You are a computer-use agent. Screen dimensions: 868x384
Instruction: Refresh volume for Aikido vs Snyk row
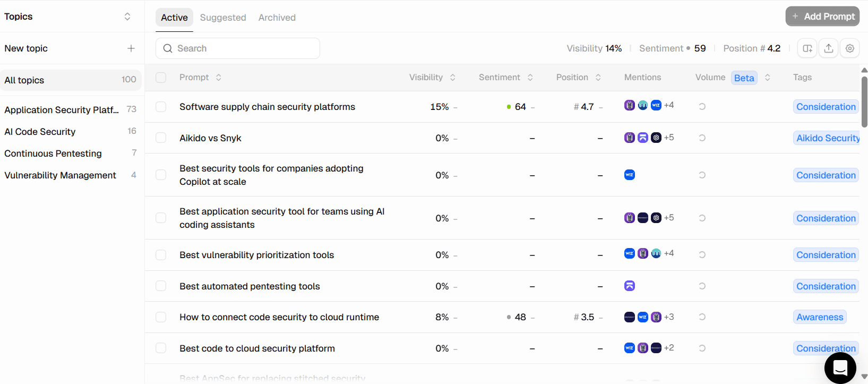pos(702,138)
